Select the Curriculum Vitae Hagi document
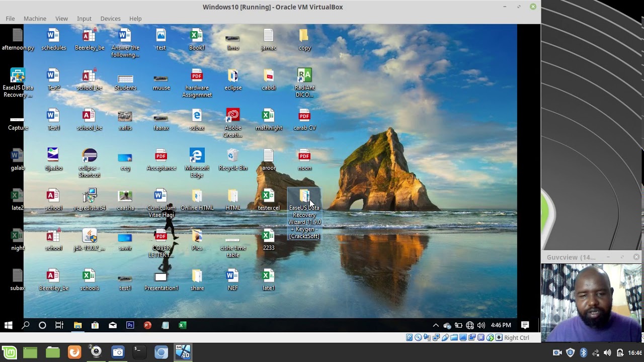The width and height of the screenshot is (644, 362). tap(161, 204)
